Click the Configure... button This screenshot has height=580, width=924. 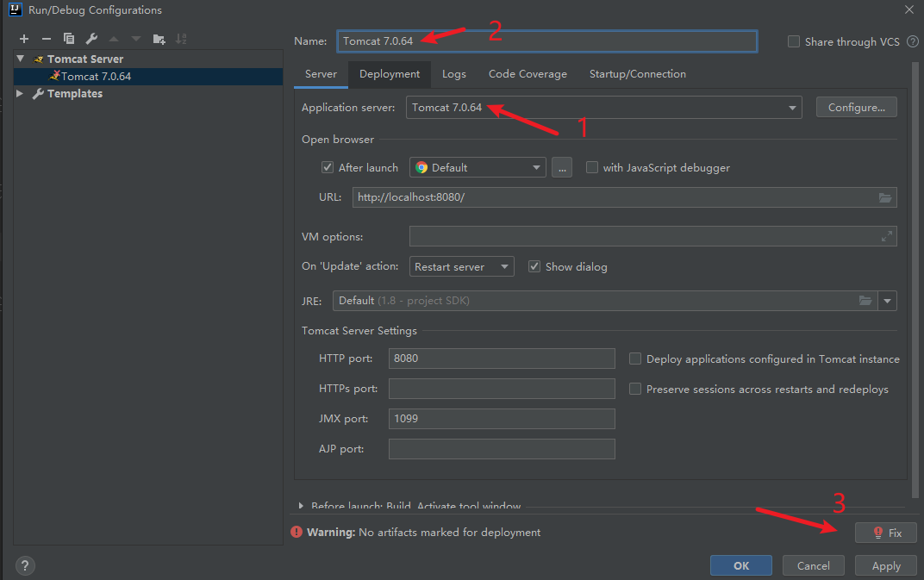click(856, 107)
